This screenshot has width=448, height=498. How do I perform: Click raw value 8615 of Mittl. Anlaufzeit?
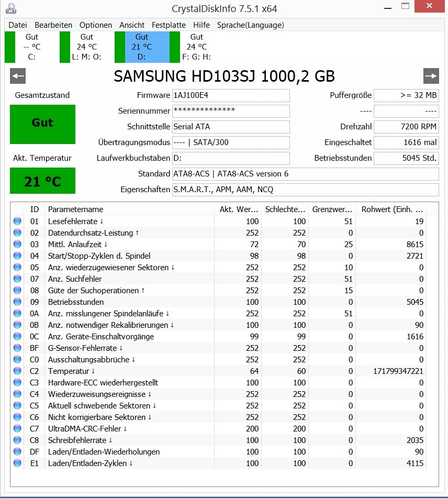(415, 244)
